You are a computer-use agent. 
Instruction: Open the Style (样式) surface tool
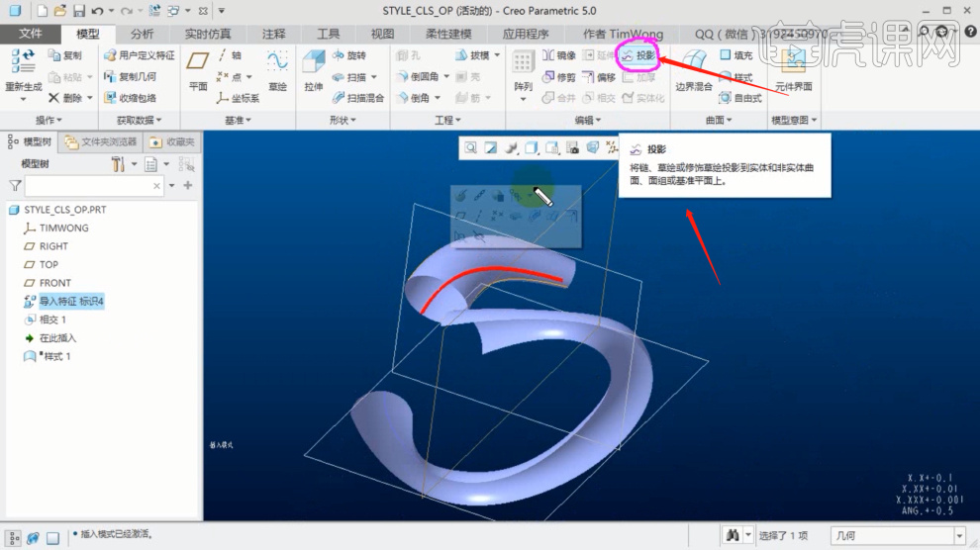[x=736, y=77]
